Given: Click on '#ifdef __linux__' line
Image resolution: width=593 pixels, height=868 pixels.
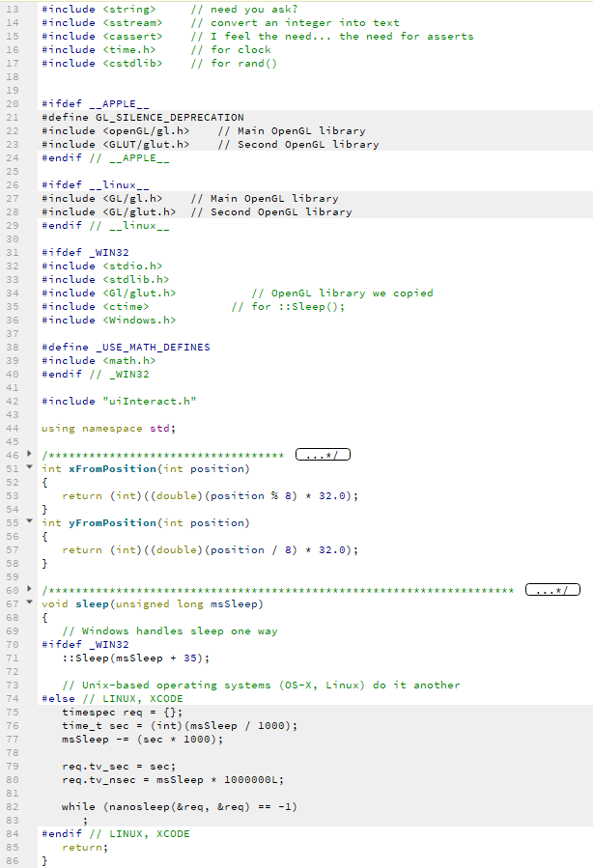Looking at the screenshot, I should click(x=96, y=184).
